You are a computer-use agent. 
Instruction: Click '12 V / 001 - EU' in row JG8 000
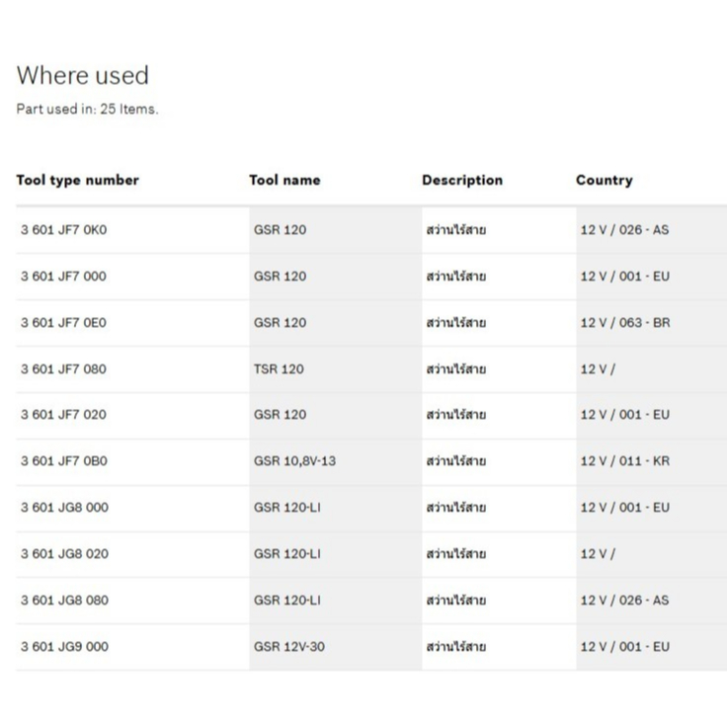[x=625, y=508]
